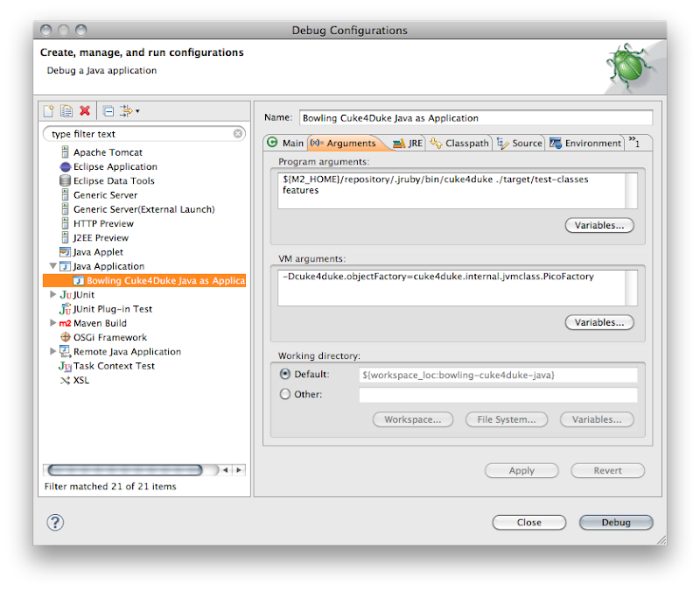Click the Other working directory text field

498,395
